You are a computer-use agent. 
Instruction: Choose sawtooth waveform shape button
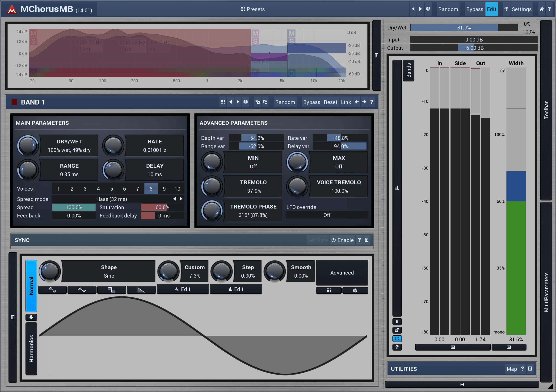(x=141, y=290)
